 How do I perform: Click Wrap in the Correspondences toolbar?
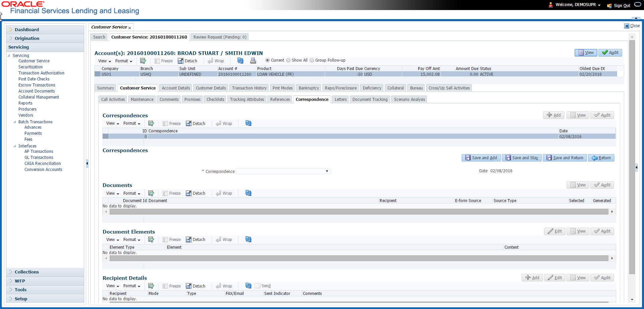(224, 123)
